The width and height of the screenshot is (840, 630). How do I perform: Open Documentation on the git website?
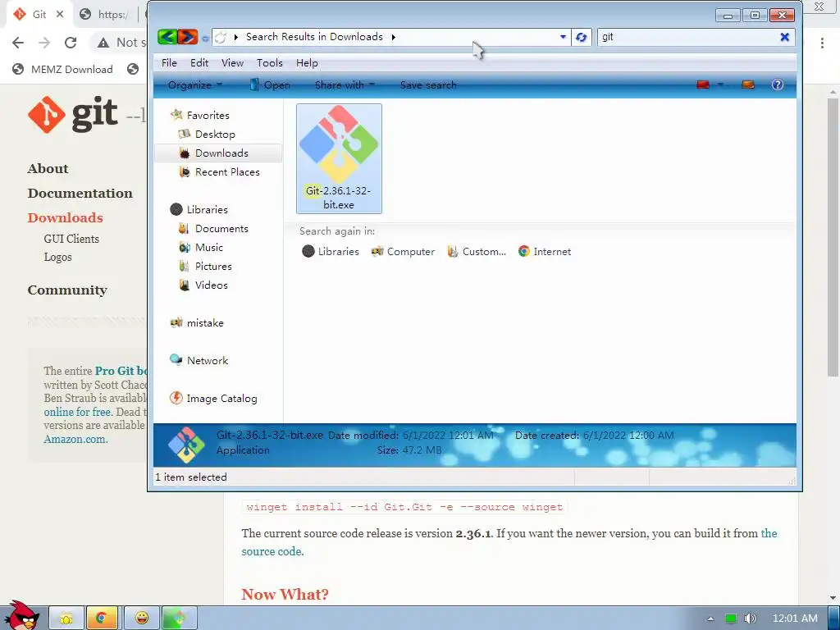pyautogui.click(x=80, y=193)
